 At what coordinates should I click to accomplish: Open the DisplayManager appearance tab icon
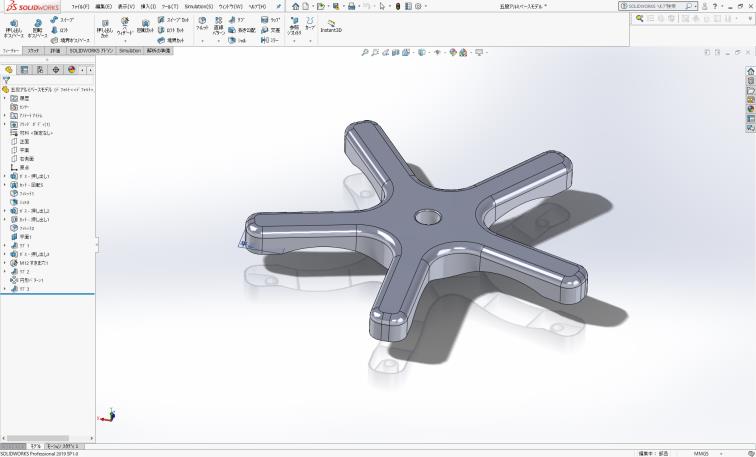[x=70, y=70]
